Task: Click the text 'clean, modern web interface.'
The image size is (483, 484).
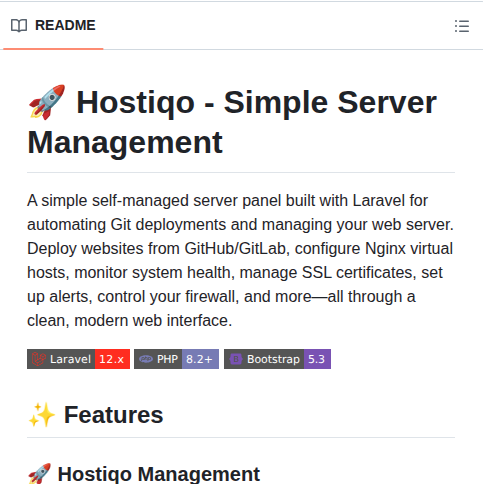Action: 129,321
